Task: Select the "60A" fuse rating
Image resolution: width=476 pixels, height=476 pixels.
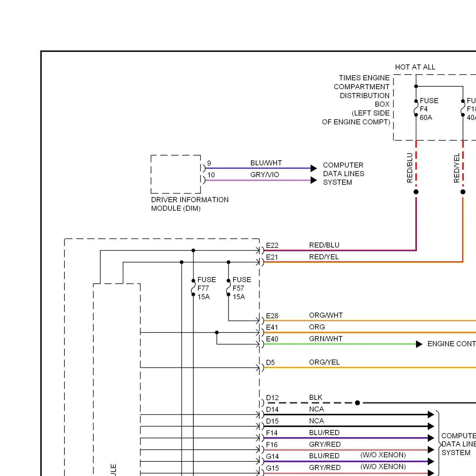Action: pos(426,117)
